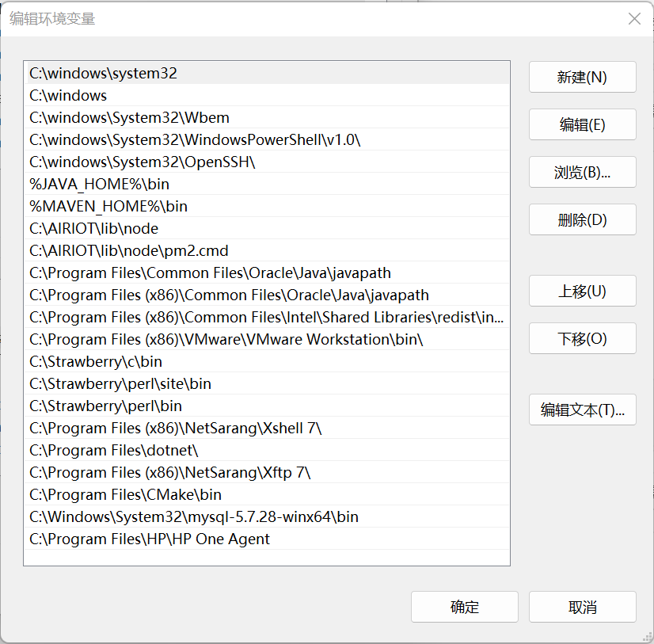Move entry up with 上移(U)

tap(582, 291)
